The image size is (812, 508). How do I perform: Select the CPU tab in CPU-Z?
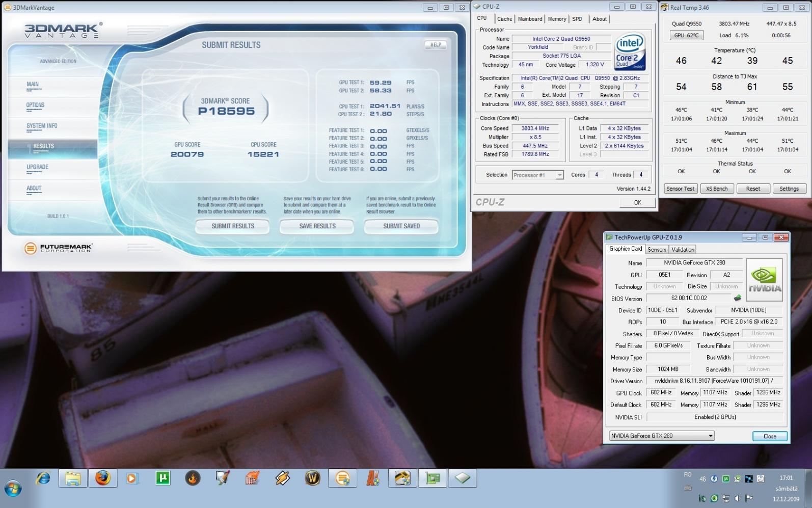(482, 18)
